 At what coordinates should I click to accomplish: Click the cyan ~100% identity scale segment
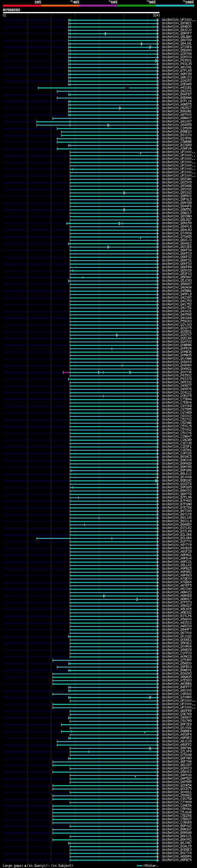pos(175,6)
